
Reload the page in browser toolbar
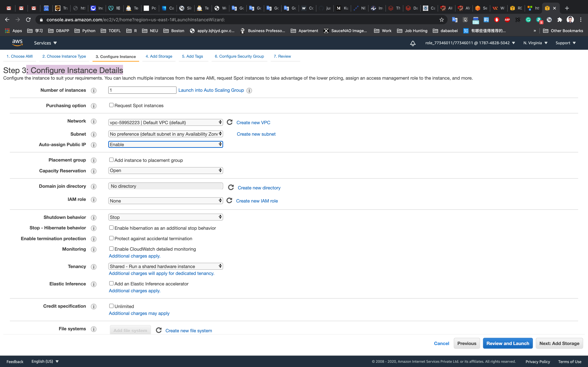[28, 20]
